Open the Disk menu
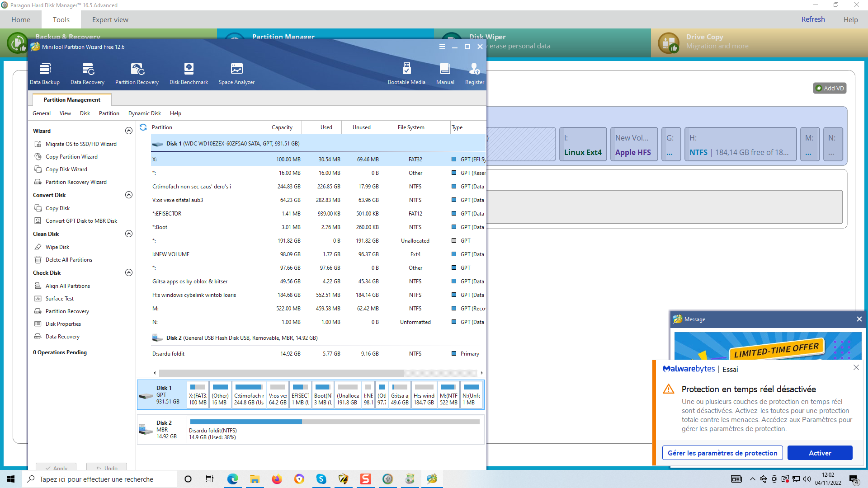Screen dimensions: 868x488 click(85, 113)
